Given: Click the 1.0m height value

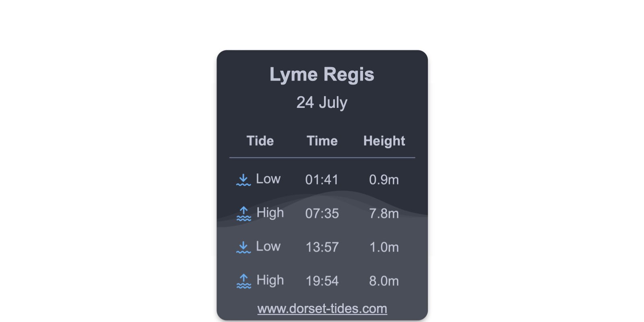Looking at the screenshot, I should coord(384,247).
